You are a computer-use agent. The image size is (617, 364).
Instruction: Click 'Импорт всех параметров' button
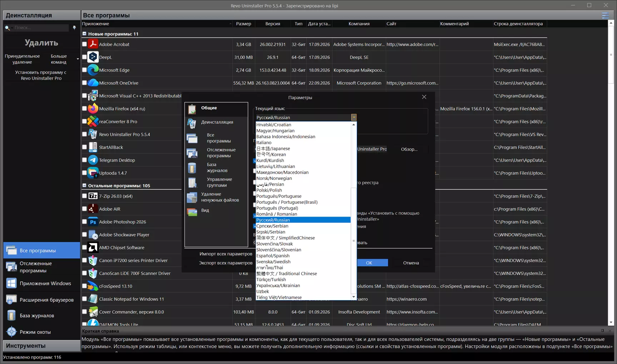coord(226,254)
